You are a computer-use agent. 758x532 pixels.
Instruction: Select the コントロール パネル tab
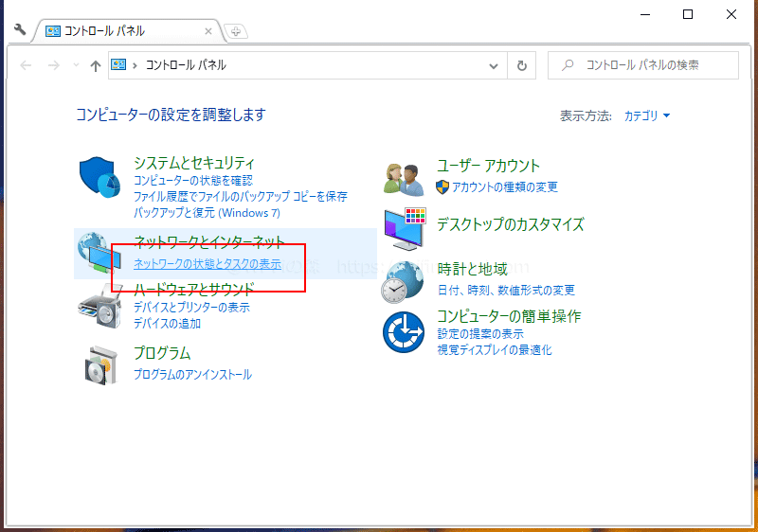129,31
